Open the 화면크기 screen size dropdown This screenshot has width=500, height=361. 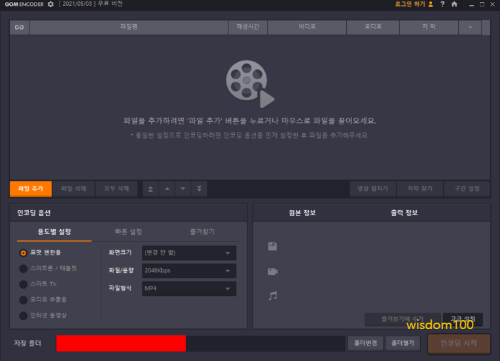click(189, 253)
